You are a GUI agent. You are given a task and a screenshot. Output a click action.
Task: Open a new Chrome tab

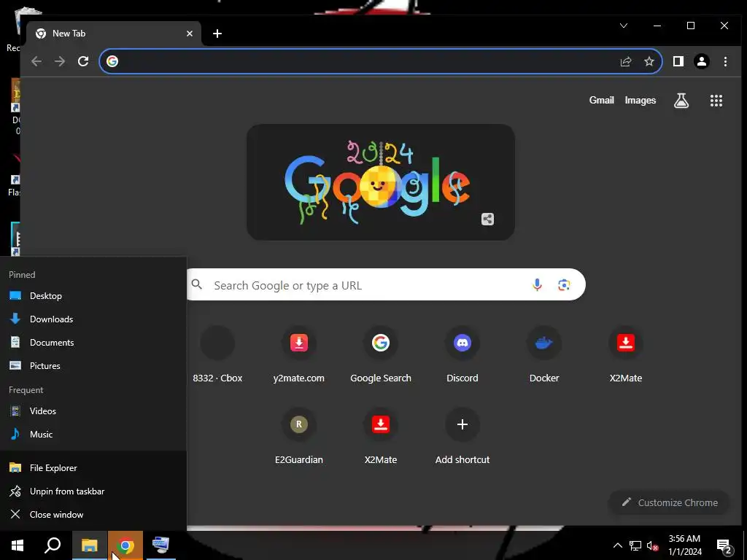pyautogui.click(x=217, y=34)
